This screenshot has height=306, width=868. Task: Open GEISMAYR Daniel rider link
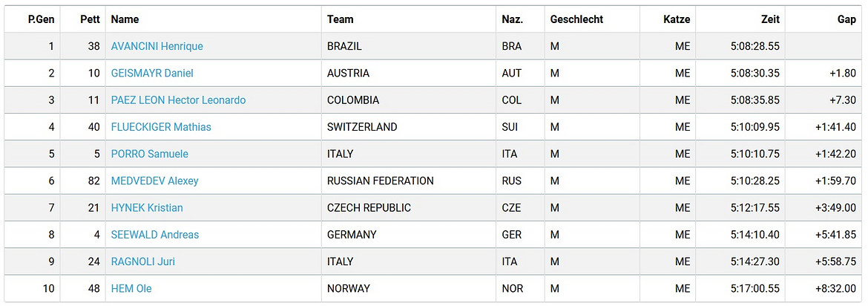[152, 74]
